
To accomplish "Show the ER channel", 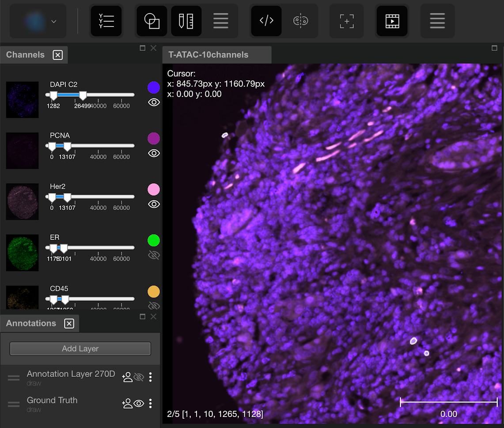I will tap(154, 255).
